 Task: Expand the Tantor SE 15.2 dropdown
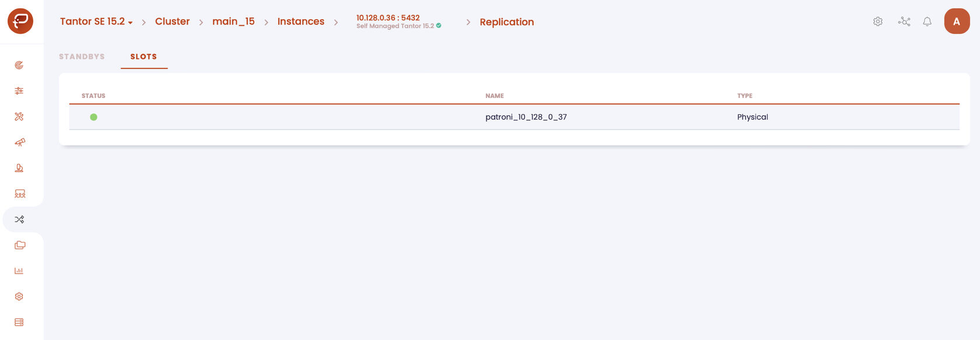click(x=96, y=22)
